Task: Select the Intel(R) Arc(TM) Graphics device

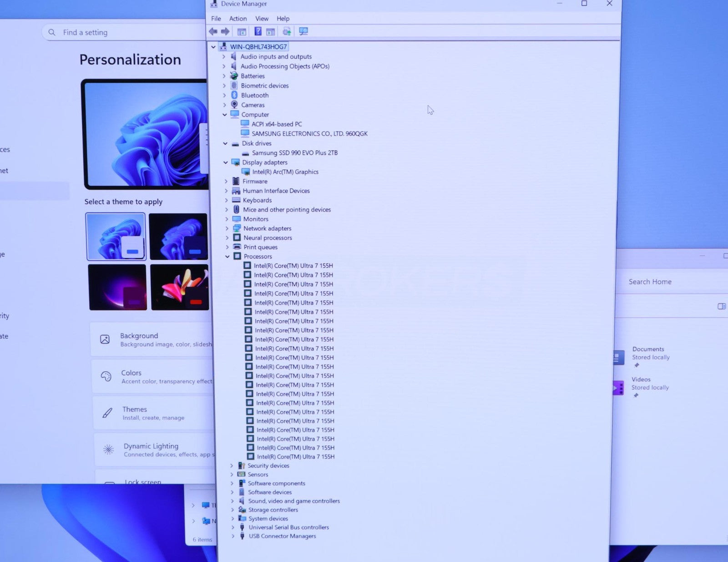Action: [x=285, y=172]
